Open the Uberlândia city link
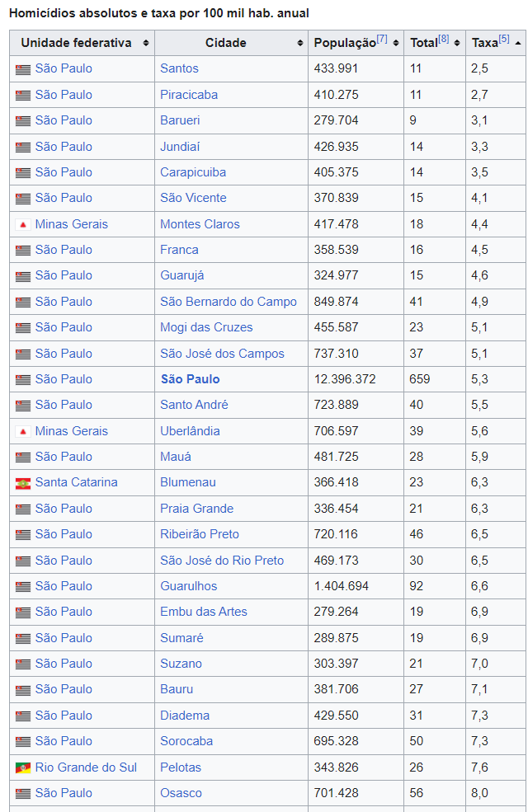 pos(190,431)
